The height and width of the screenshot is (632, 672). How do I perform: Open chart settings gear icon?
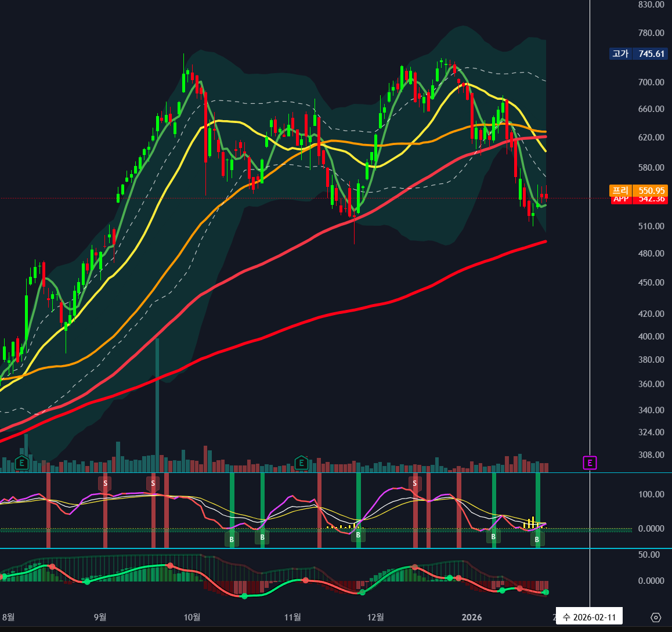pyautogui.click(x=656, y=617)
